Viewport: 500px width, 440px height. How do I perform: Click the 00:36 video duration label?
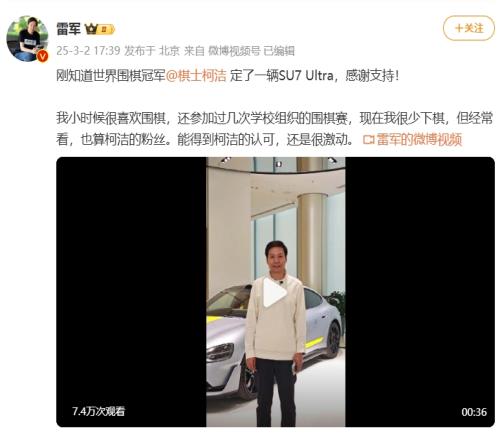pyautogui.click(x=474, y=412)
